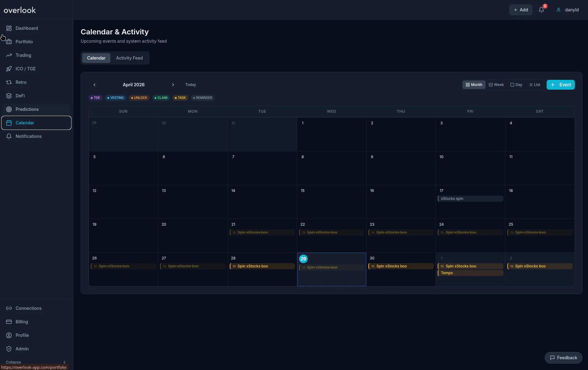Click the blue Event button
The height and width of the screenshot is (370, 588).
[561, 85]
